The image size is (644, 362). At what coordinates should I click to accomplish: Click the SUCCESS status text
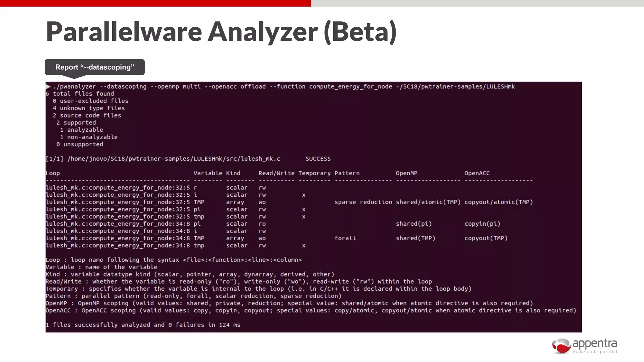tap(318, 159)
